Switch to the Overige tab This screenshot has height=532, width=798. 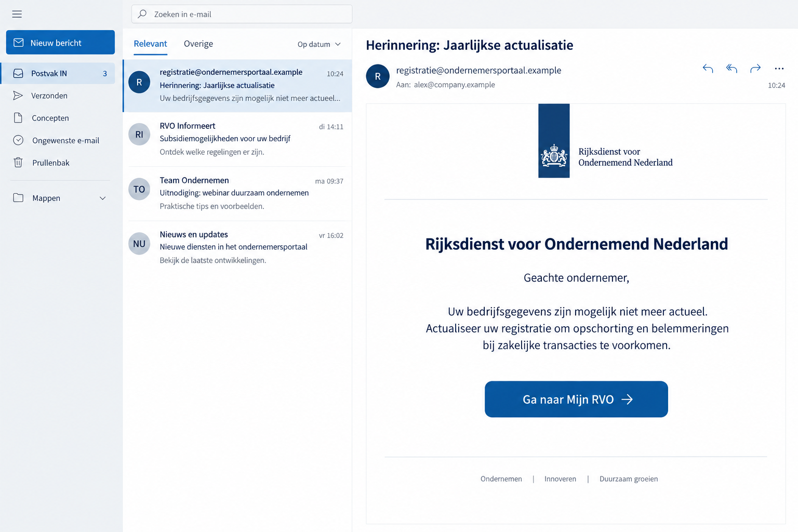(x=198, y=44)
